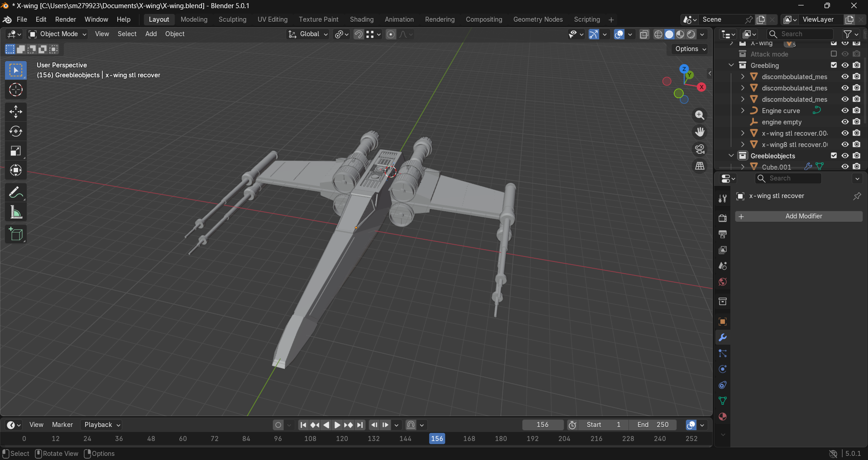Image resolution: width=868 pixels, height=460 pixels.
Task: Select the Transform tool
Action: click(16, 170)
